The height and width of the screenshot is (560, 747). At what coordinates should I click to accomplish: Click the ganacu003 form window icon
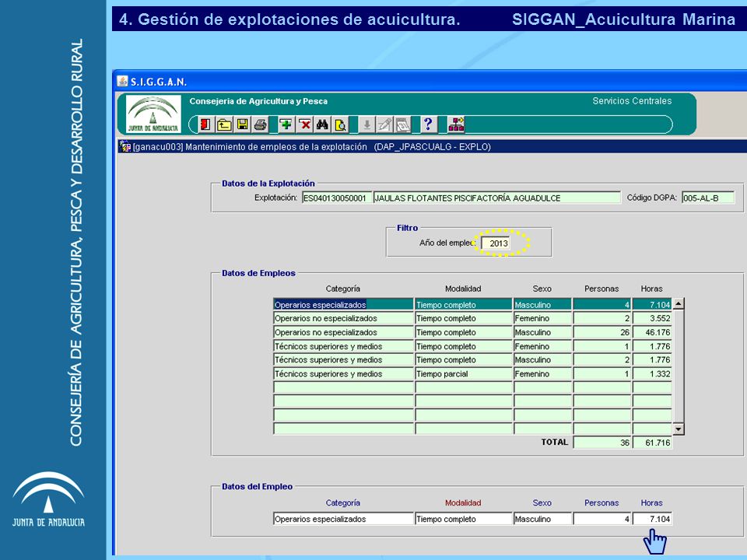124,146
